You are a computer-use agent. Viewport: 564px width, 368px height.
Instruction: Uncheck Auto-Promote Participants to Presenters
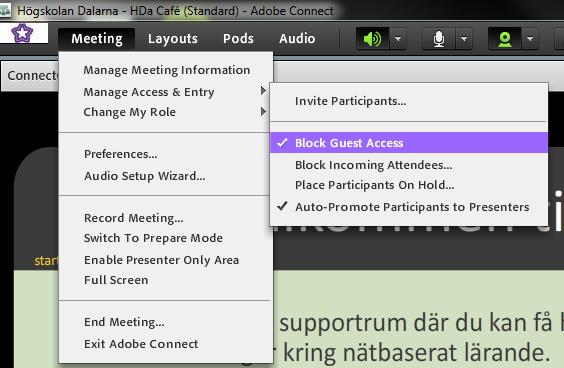pos(409,207)
